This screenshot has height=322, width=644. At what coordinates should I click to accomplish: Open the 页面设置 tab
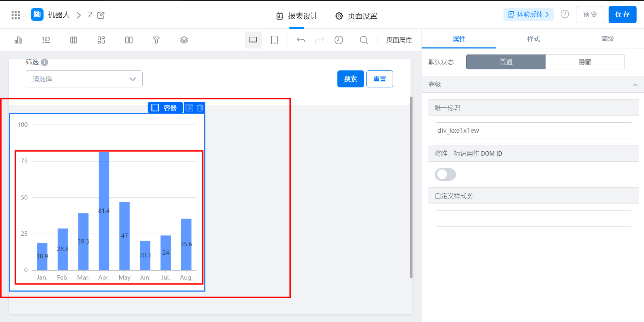[x=356, y=16]
